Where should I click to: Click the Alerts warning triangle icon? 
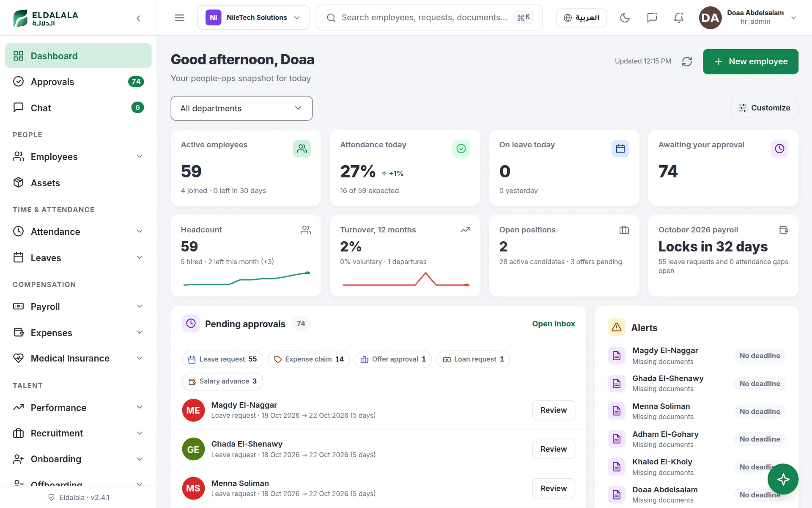pos(617,327)
